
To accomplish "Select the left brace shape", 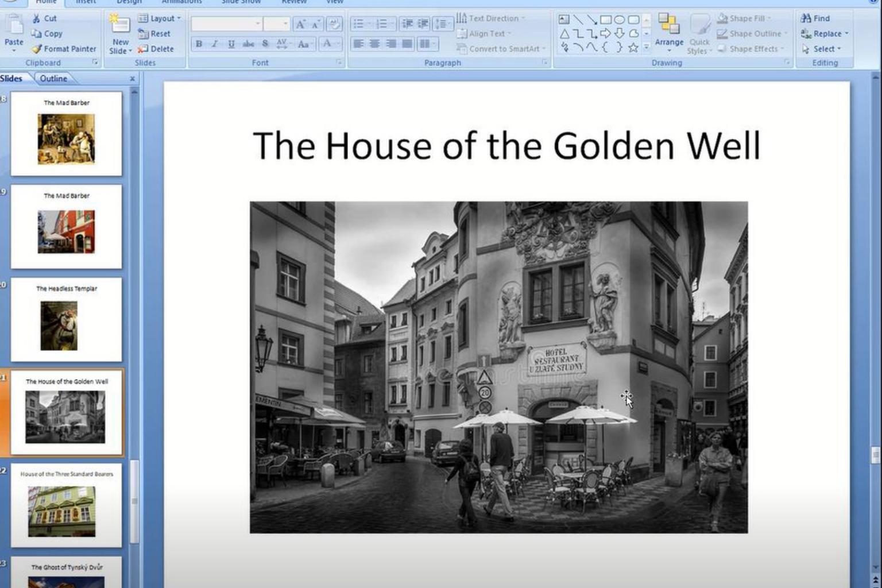I will [x=606, y=48].
